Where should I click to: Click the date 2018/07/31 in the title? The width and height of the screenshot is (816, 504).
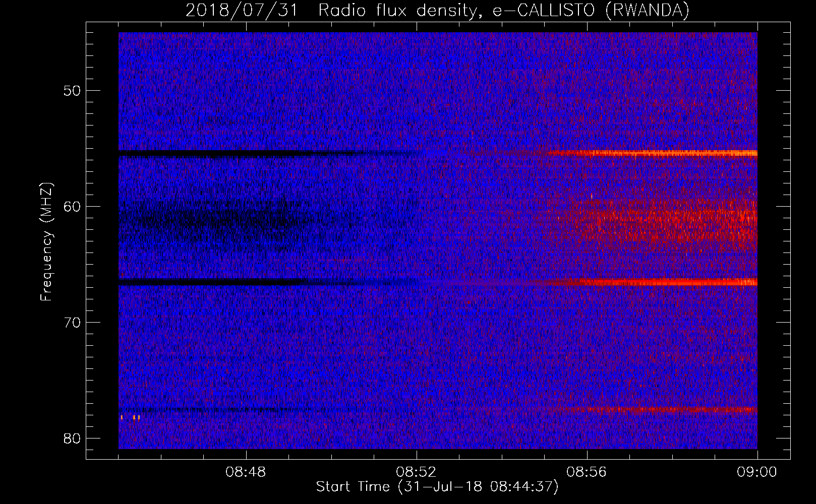pyautogui.click(x=242, y=10)
